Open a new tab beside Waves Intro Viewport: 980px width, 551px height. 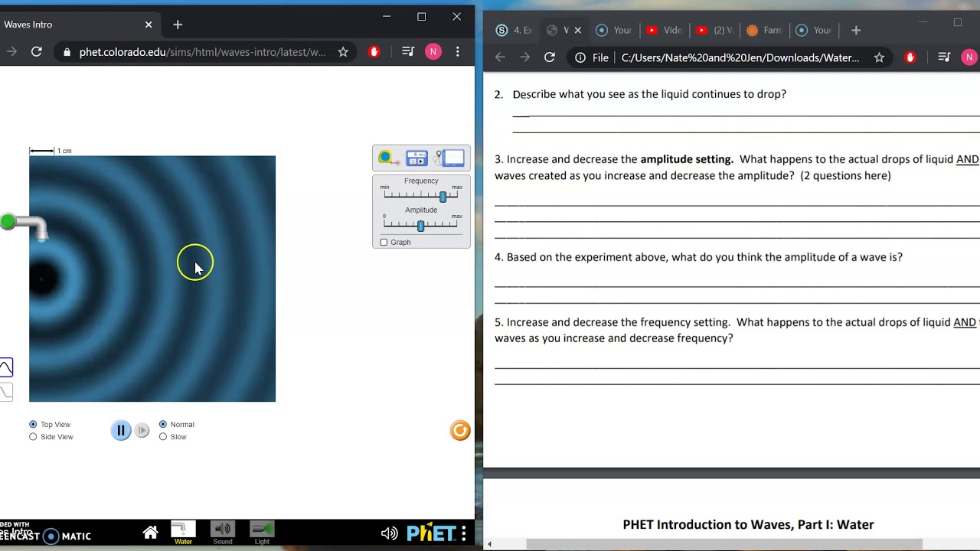click(x=178, y=24)
